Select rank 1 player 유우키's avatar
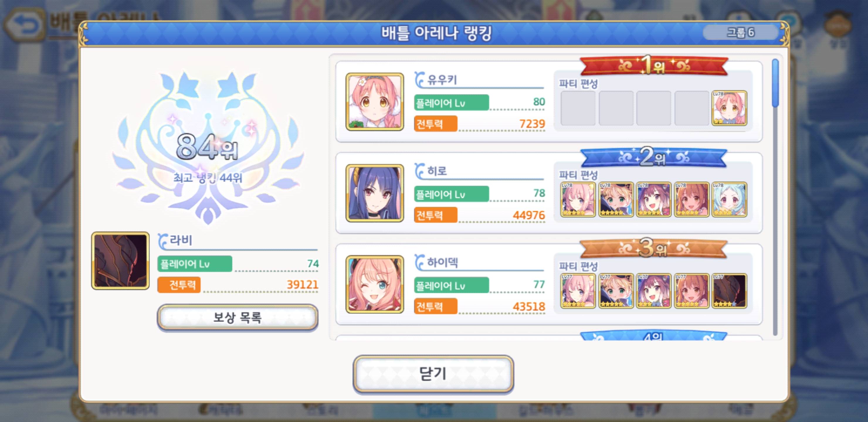The width and height of the screenshot is (868, 422). pyautogui.click(x=375, y=102)
